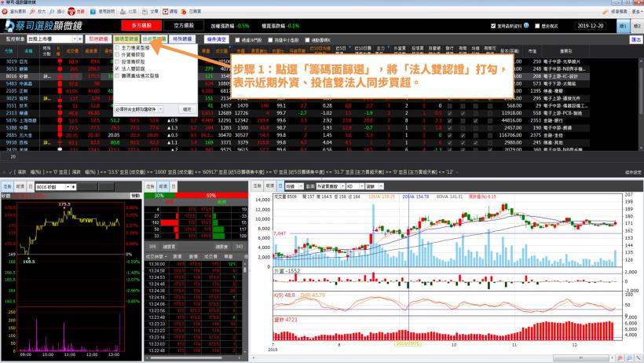644x363 pixels.
Task: Uncheck the 法人雙認證 checkbox
Action: tap(117, 68)
